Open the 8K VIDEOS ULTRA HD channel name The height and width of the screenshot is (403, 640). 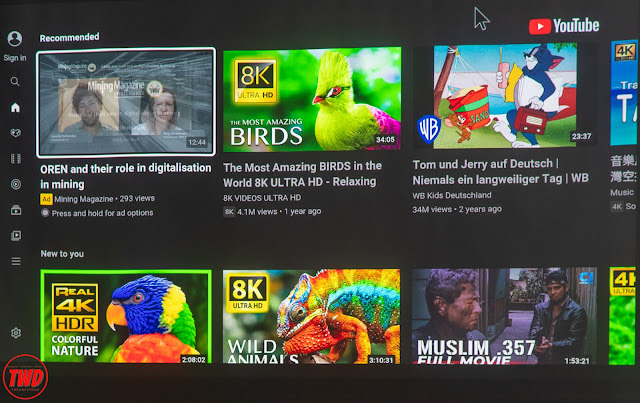[262, 198]
